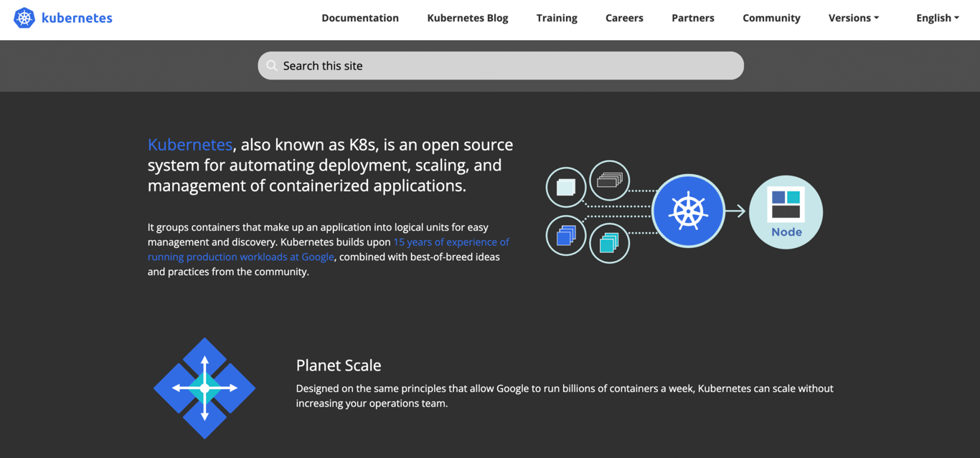
Task: Select the blue Kubernetes wheel in the diagram
Action: click(688, 211)
